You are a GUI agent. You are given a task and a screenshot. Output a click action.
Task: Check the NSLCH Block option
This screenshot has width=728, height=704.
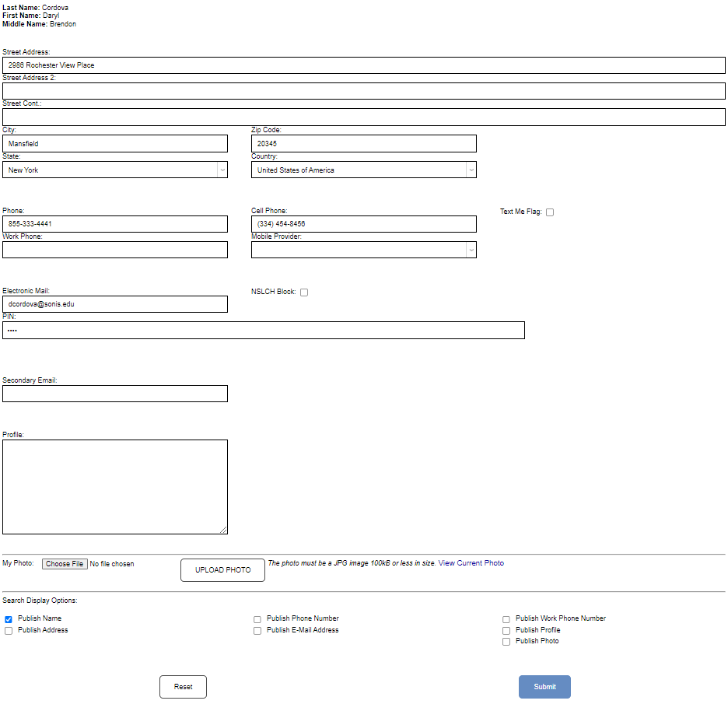tap(304, 292)
